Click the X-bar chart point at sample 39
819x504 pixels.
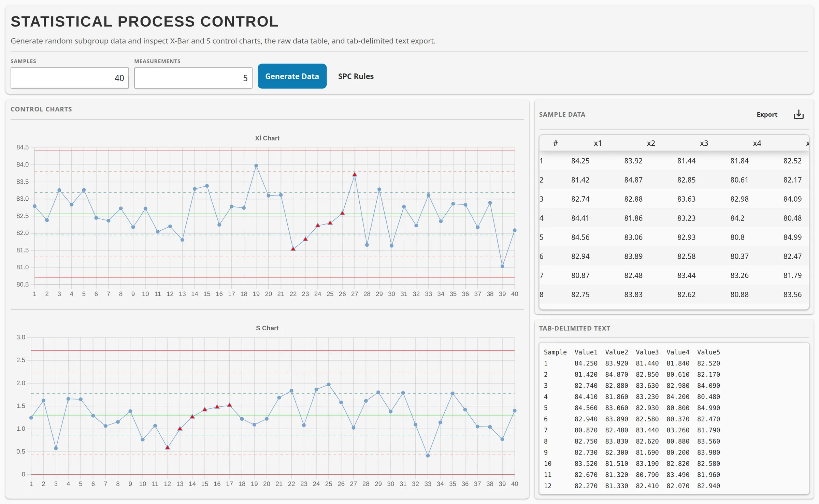point(502,267)
